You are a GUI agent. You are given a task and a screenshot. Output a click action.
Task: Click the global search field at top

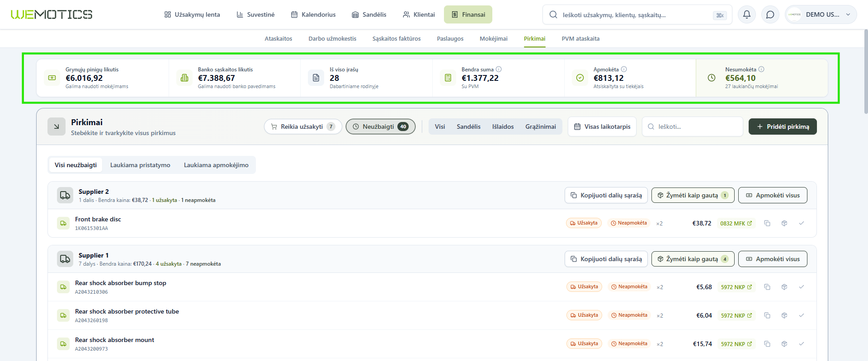click(x=637, y=14)
